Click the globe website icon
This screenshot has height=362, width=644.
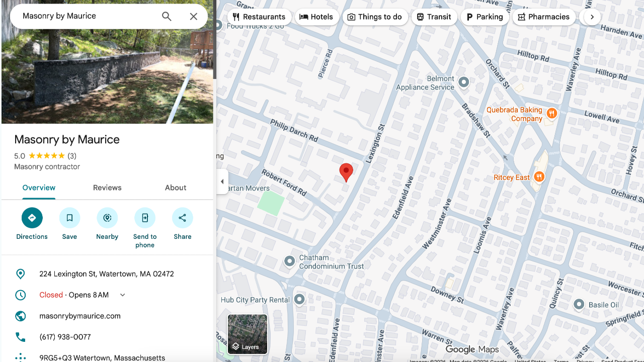(x=21, y=316)
